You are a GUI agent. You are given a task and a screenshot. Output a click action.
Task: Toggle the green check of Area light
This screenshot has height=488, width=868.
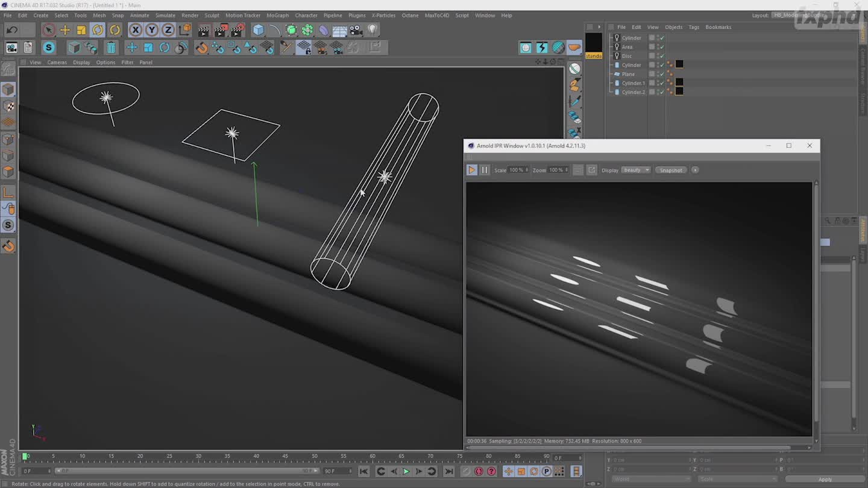[662, 46]
